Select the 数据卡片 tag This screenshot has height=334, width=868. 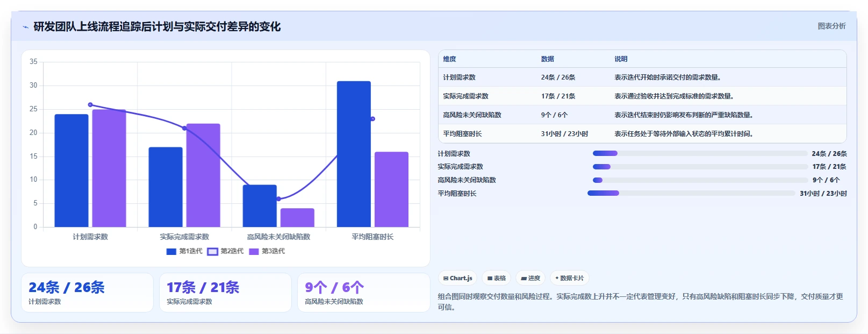click(569, 278)
